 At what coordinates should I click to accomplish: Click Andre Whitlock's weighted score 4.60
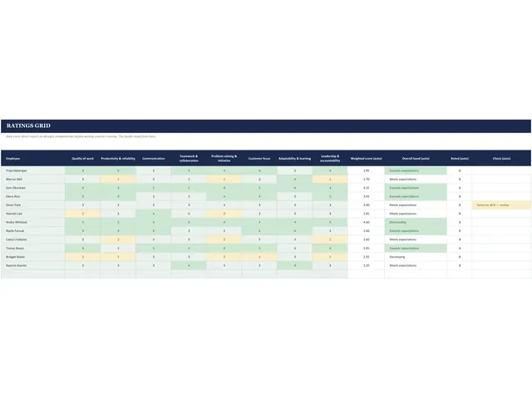[x=366, y=222]
